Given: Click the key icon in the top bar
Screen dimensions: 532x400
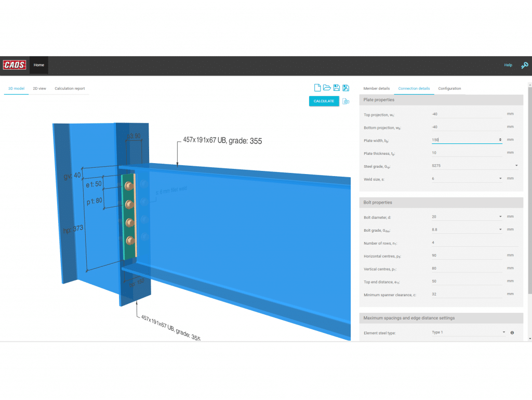Looking at the screenshot, I should [524, 65].
